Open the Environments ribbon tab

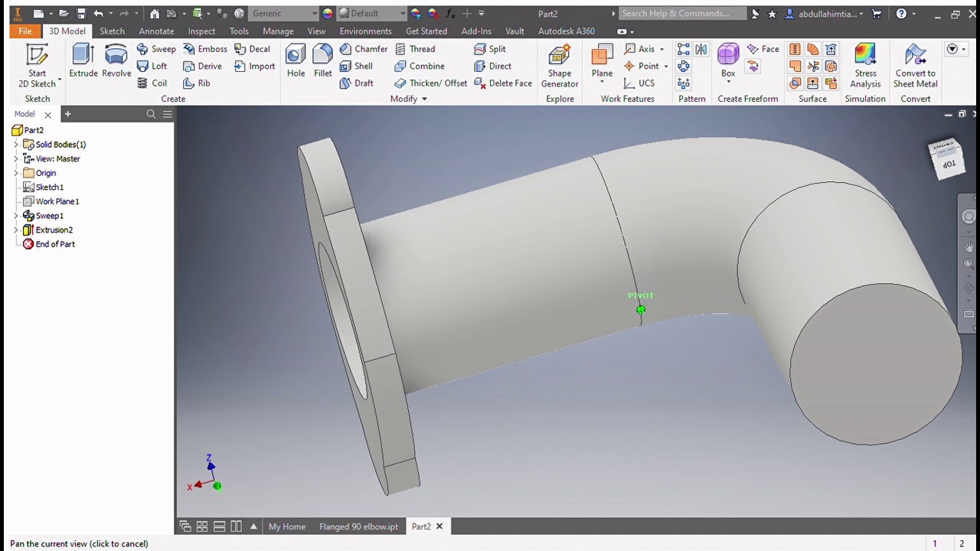(365, 31)
